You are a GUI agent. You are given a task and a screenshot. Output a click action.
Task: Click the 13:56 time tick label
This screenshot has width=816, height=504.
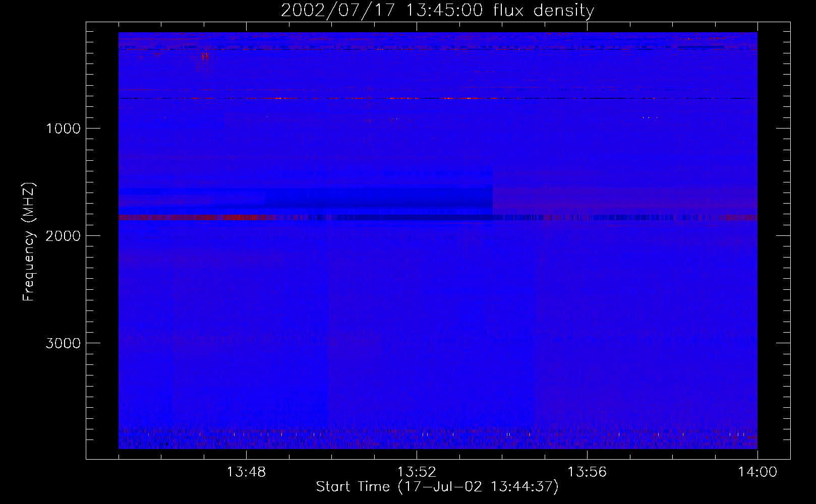click(587, 472)
